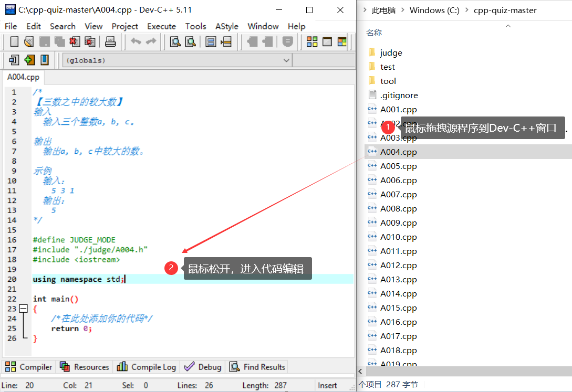The height and width of the screenshot is (392, 572).
Task: Open the Tools menu
Action: click(x=195, y=26)
